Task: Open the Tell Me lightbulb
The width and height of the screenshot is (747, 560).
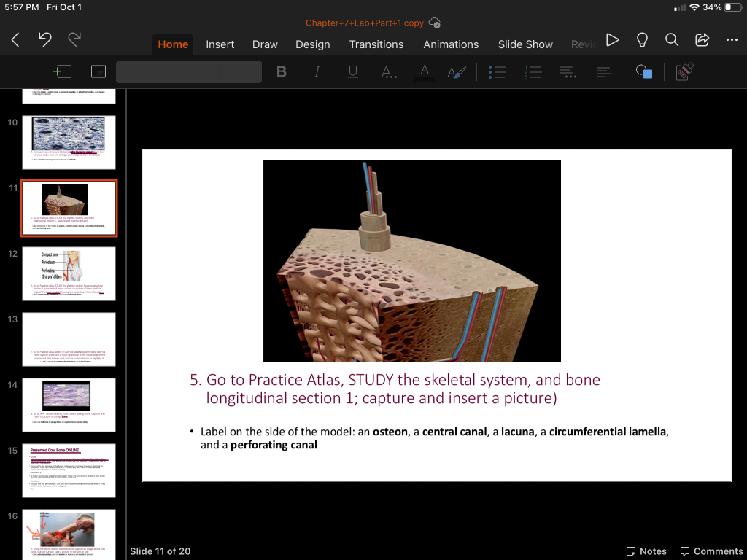Action: point(642,40)
